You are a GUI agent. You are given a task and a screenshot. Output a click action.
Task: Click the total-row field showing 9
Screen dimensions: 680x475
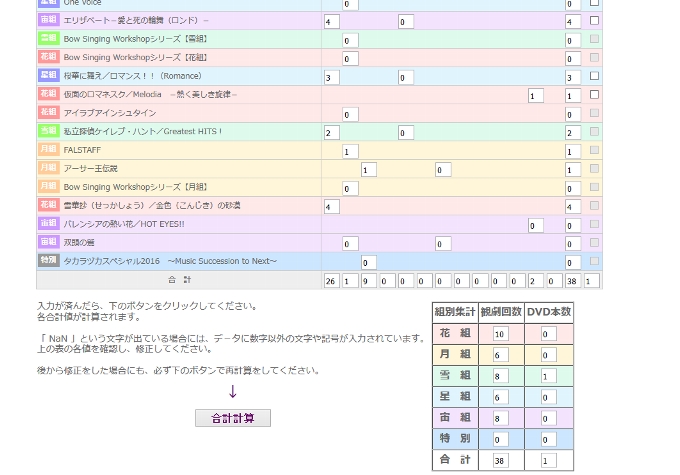click(x=369, y=281)
